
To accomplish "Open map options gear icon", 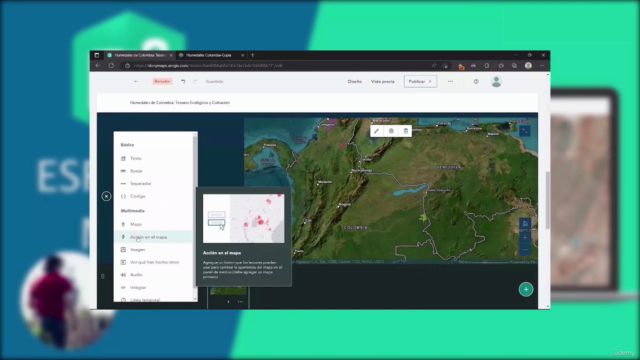I will point(391,131).
